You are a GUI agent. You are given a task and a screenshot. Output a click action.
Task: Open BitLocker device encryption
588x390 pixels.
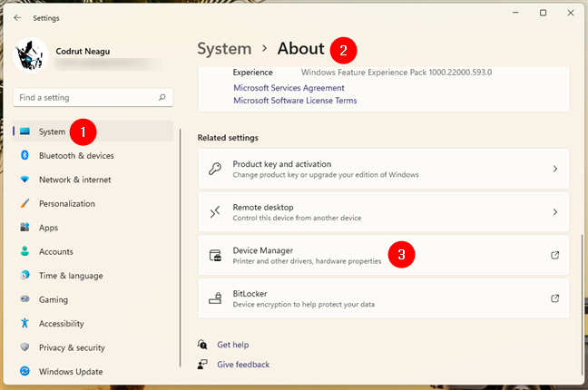pos(384,298)
